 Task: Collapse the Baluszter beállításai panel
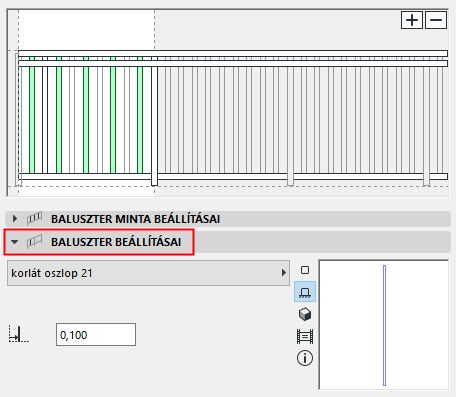[x=15, y=242]
